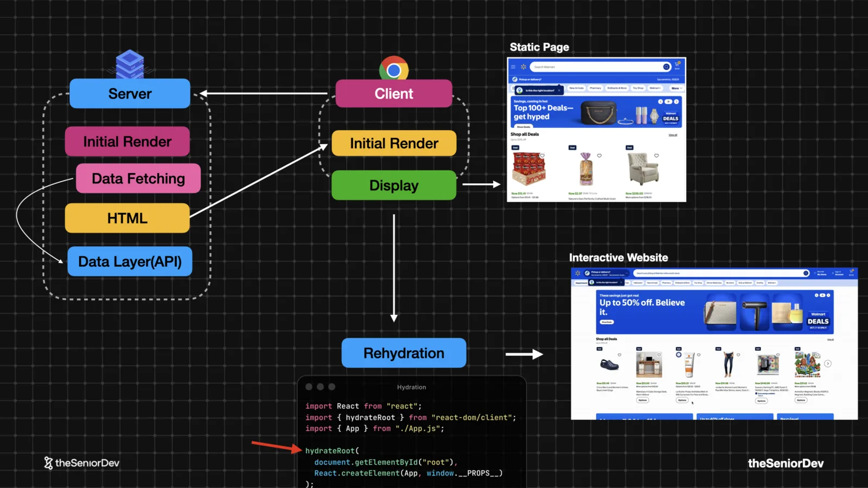Image resolution: width=868 pixels, height=488 pixels.
Task: Click search magnifier icon in Static Page
Action: pos(666,67)
